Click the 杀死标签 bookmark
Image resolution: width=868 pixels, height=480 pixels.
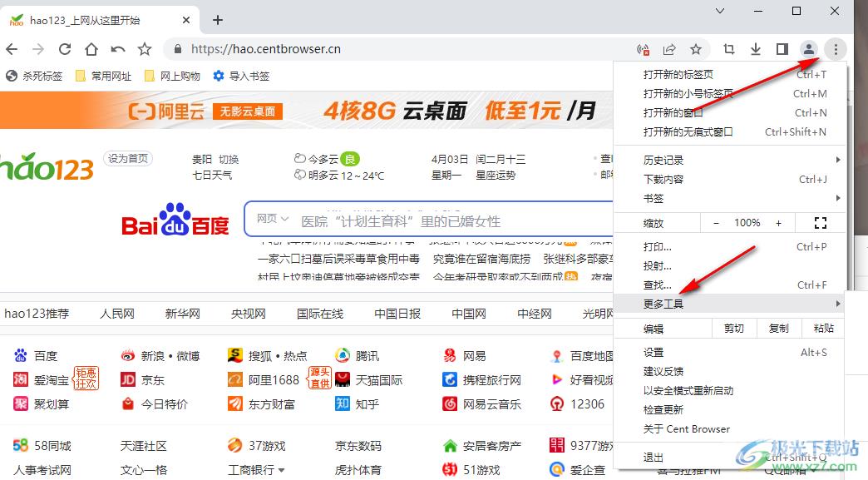click(34, 76)
